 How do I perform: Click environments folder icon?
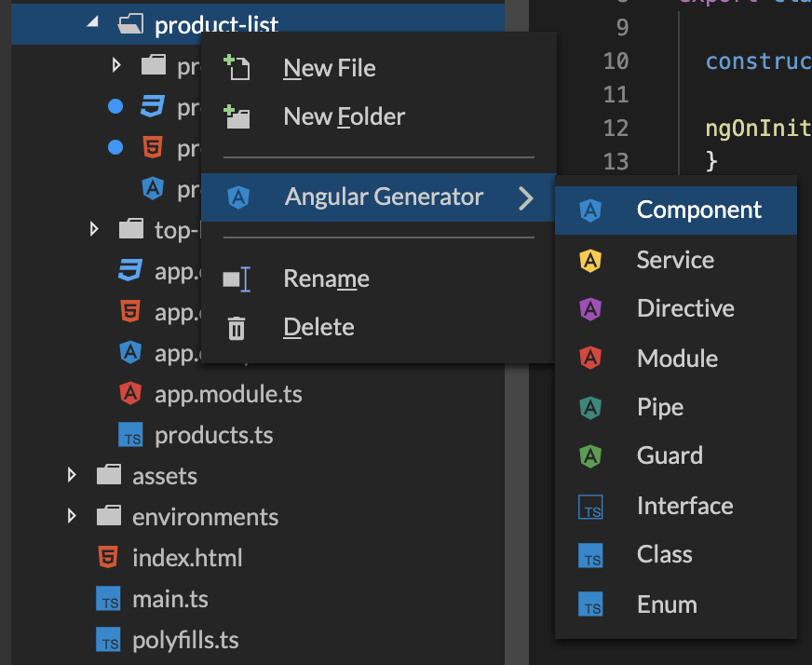point(109,516)
